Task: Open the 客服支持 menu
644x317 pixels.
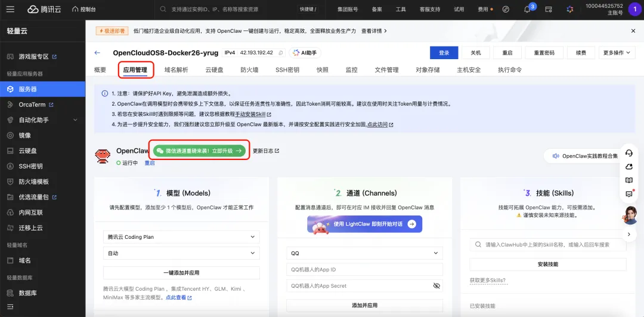Action: point(429,9)
